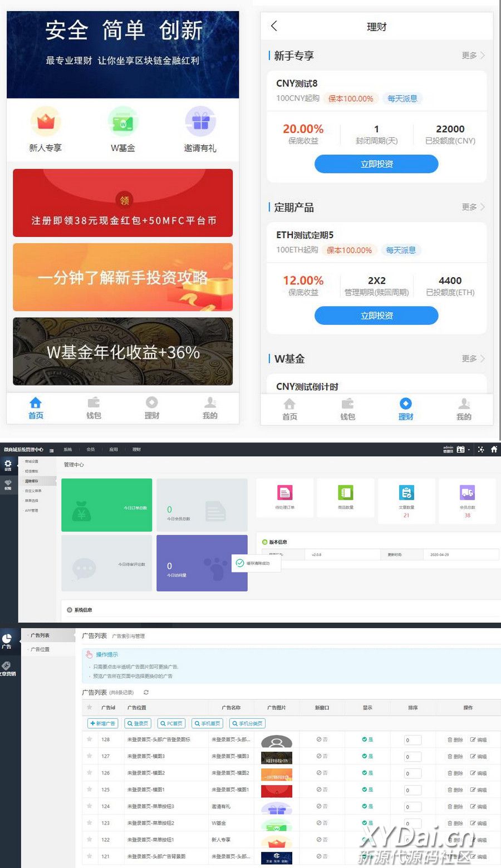
Task: Refresh the 广告列表 with reload icon
Action: pyautogui.click(x=146, y=693)
